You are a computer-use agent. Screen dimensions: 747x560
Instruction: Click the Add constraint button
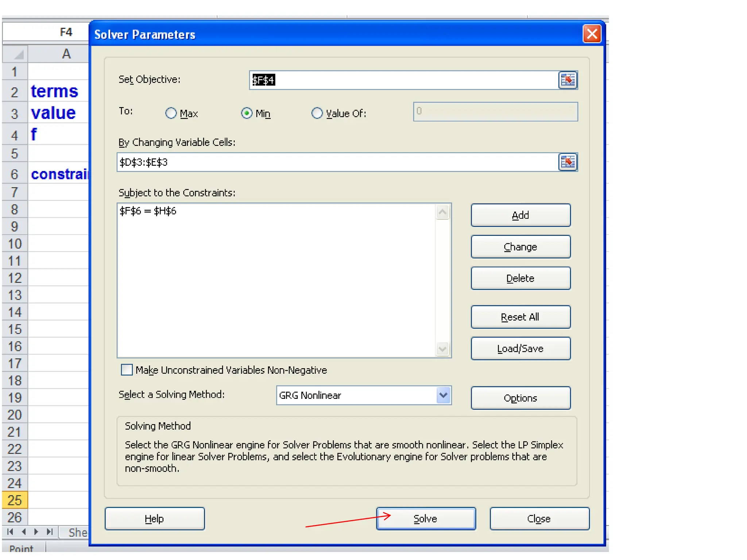point(520,215)
